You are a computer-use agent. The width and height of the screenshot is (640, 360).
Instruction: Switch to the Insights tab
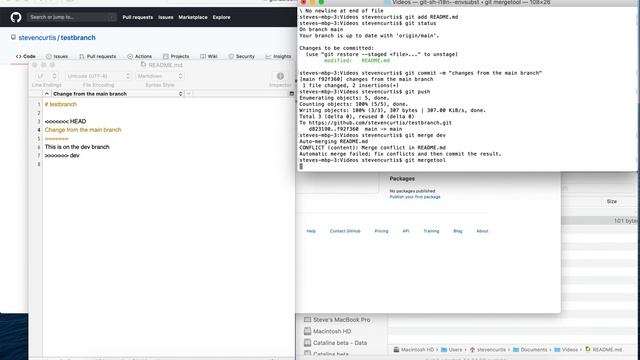[278, 56]
